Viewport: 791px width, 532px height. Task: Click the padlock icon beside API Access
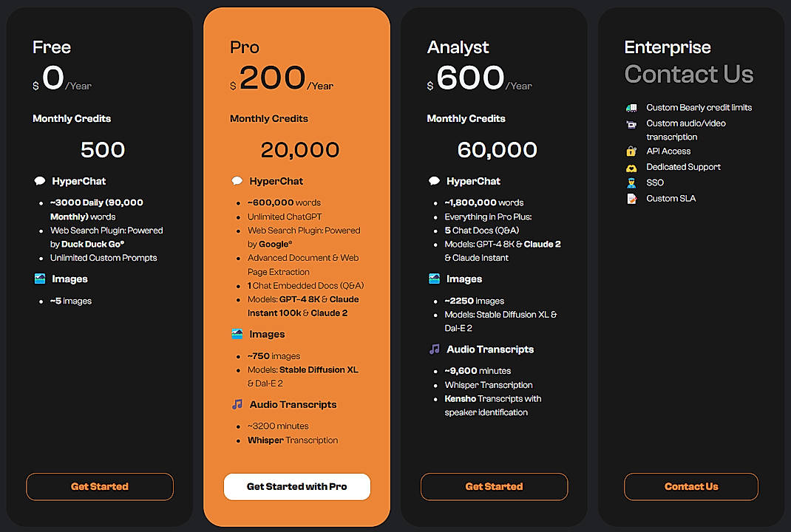633,151
